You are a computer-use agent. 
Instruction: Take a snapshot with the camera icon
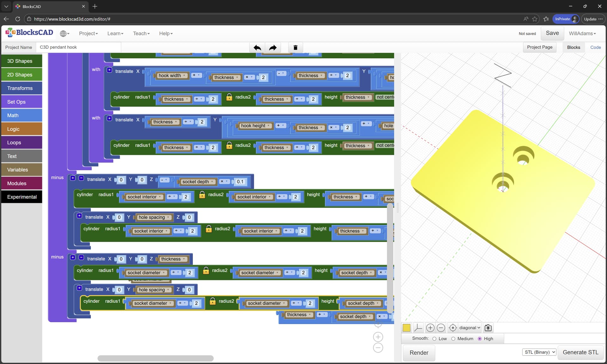(x=488, y=328)
